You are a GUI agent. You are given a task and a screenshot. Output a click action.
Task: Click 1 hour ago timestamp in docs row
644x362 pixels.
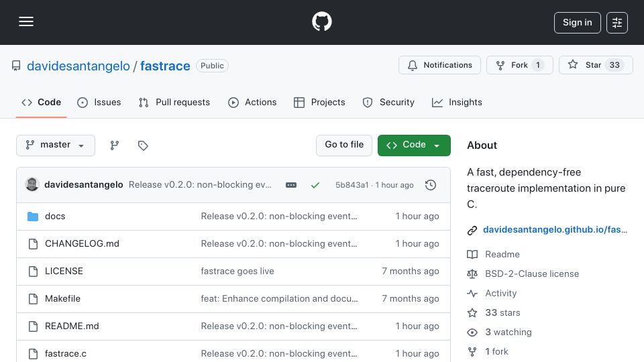pos(417,217)
